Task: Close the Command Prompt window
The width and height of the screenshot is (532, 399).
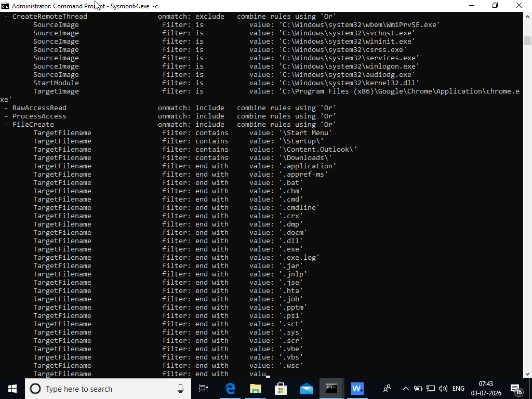Action: (x=519, y=6)
